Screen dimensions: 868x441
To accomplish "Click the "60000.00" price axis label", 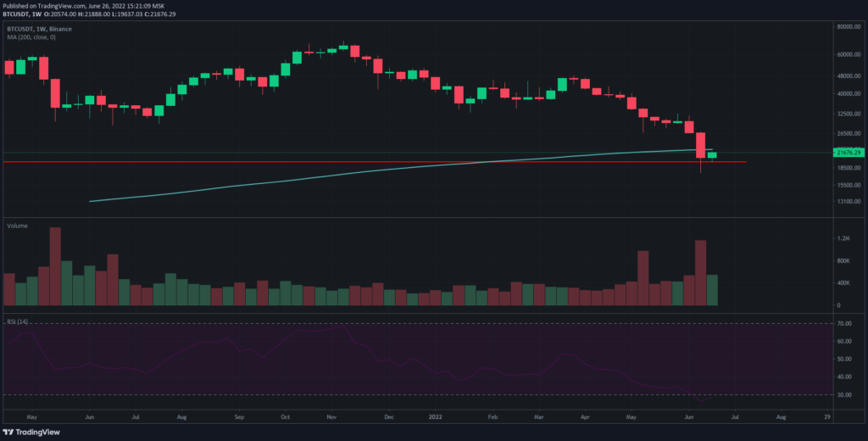I will pyautogui.click(x=850, y=55).
